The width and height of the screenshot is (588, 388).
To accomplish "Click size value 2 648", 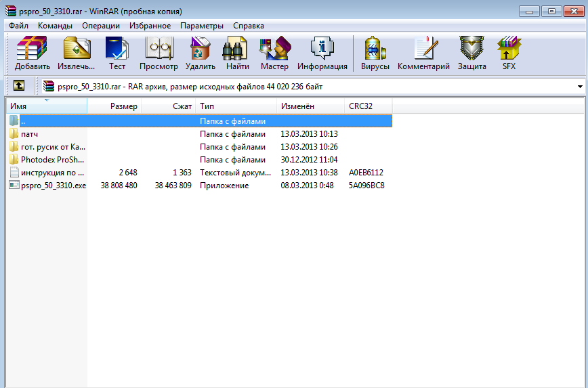I will coord(128,173).
